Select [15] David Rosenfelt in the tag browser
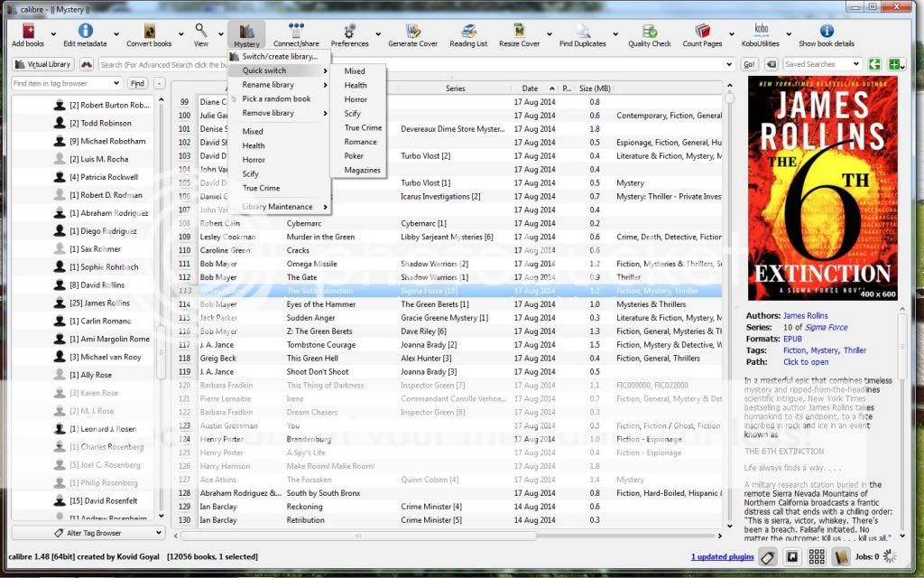924x578 pixels. 103,500
